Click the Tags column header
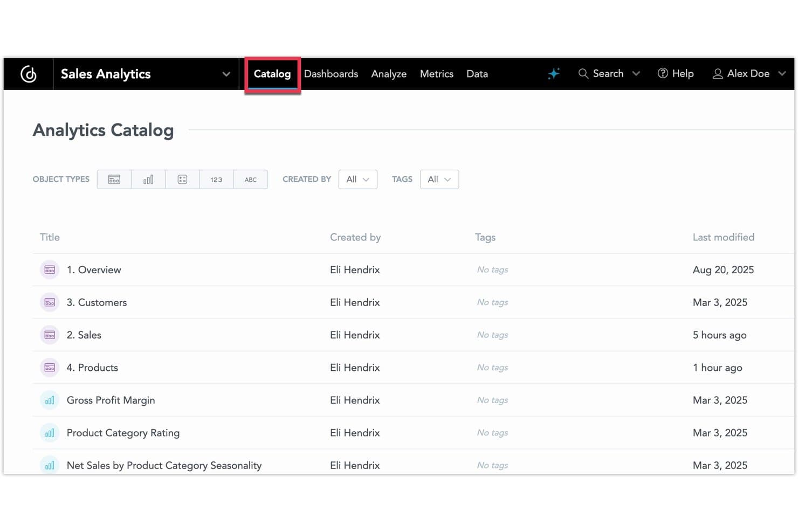The image size is (798, 532). coord(485,237)
